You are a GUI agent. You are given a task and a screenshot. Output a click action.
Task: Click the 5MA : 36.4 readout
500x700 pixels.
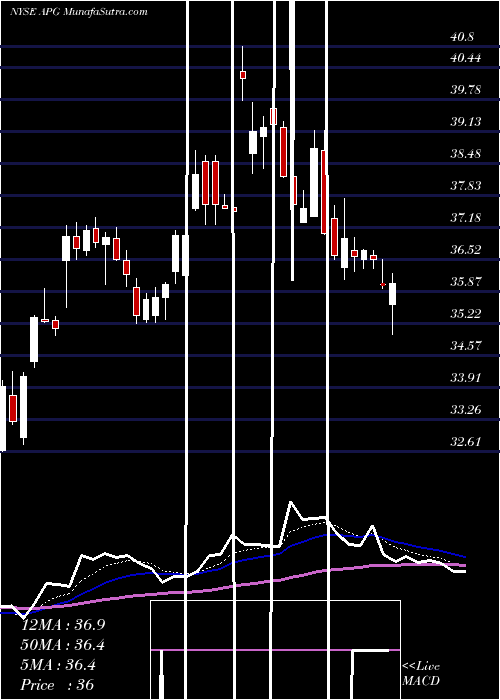(x=60, y=665)
